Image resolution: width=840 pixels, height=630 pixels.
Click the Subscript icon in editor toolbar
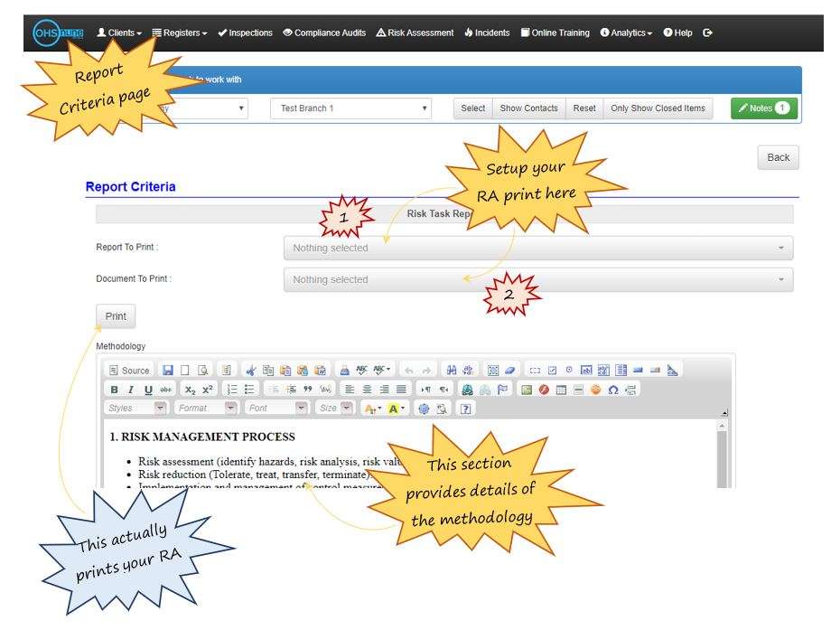pyautogui.click(x=190, y=390)
